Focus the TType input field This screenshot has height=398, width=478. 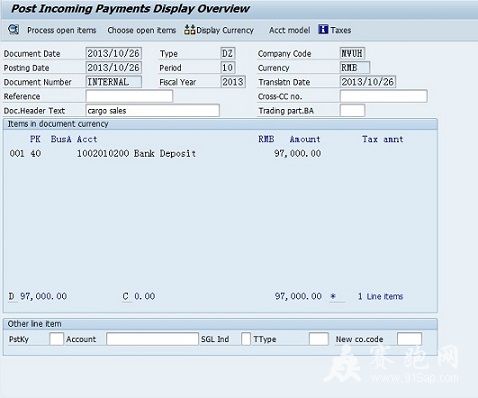click(319, 339)
